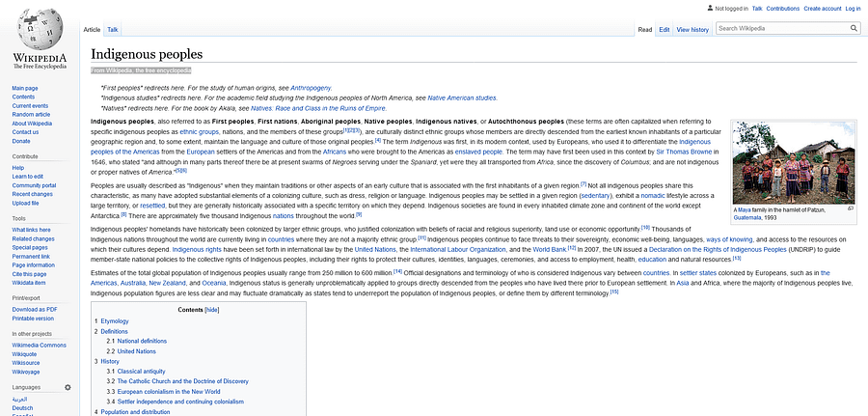
Task: Open Special pages
Action: pyautogui.click(x=30, y=248)
